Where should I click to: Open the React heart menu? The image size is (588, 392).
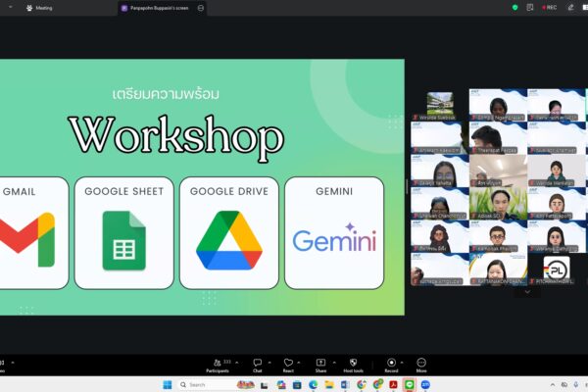[x=288, y=366]
